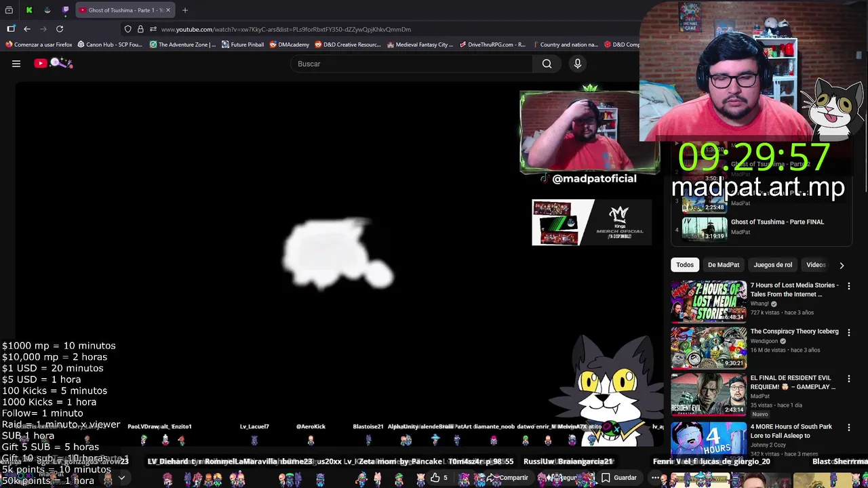Open D&D Creative Resources bookmark
868x488 pixels.
pyautogui.click(x=348, y=45)
